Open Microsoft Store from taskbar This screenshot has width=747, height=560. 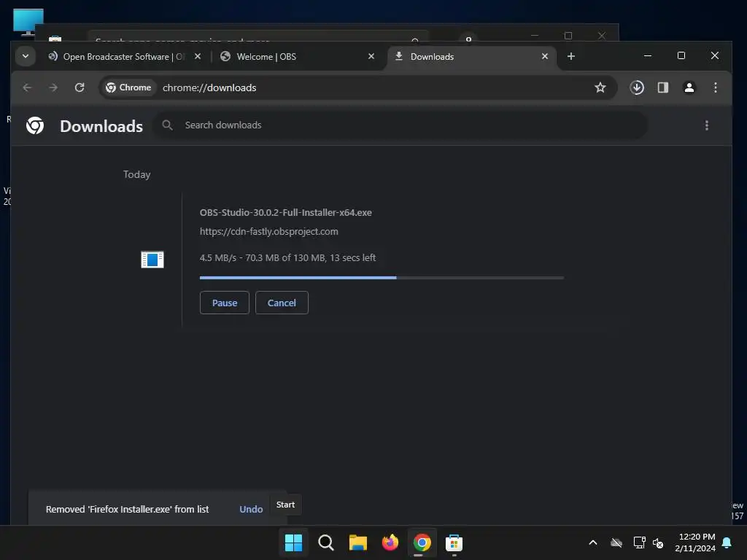[x=454, y=542]
